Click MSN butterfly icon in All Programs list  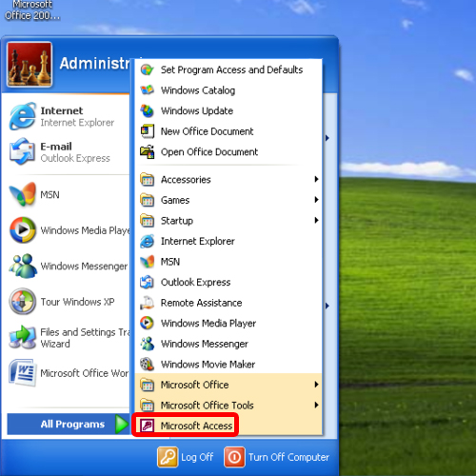(x=148, y=262)
